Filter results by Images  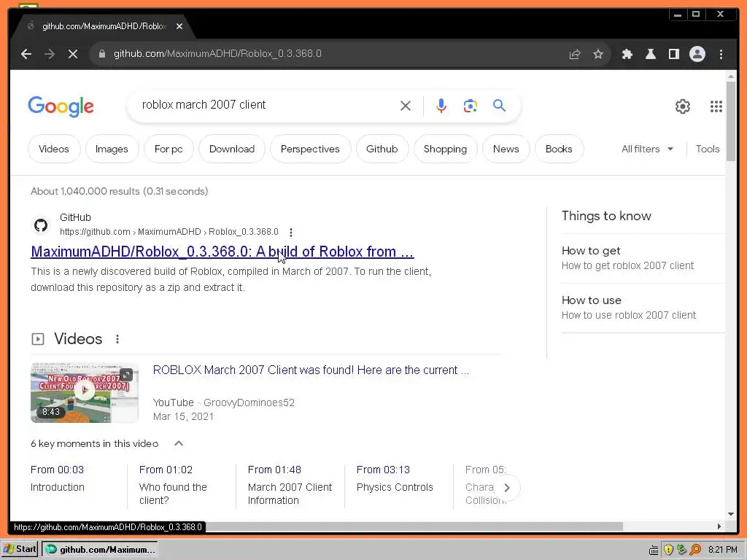coord(112,149)
